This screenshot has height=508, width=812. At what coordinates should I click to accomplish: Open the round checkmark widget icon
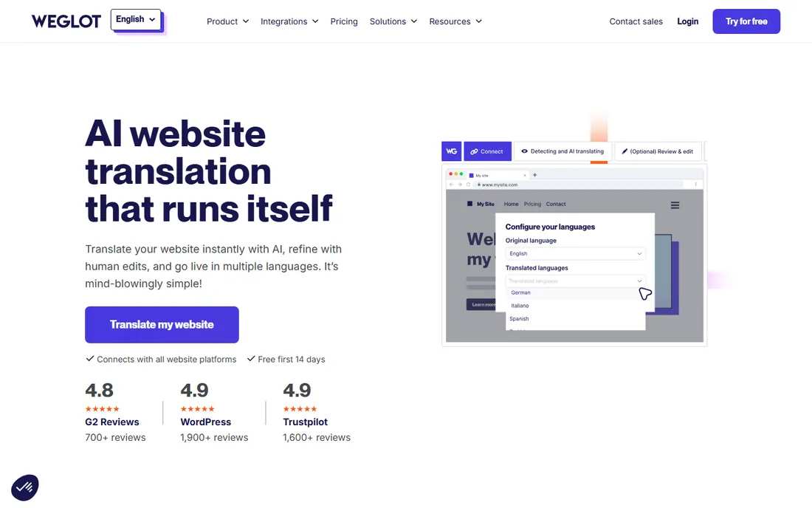(x=25, y=487)
